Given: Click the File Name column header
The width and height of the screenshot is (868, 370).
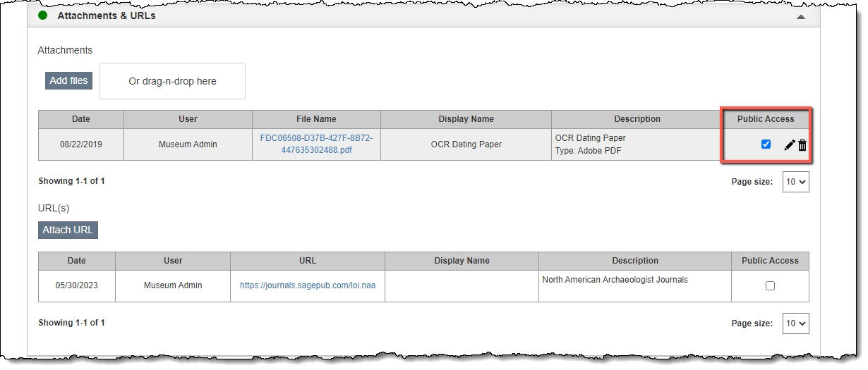Looking at the screenshot, I should point(316,119).
